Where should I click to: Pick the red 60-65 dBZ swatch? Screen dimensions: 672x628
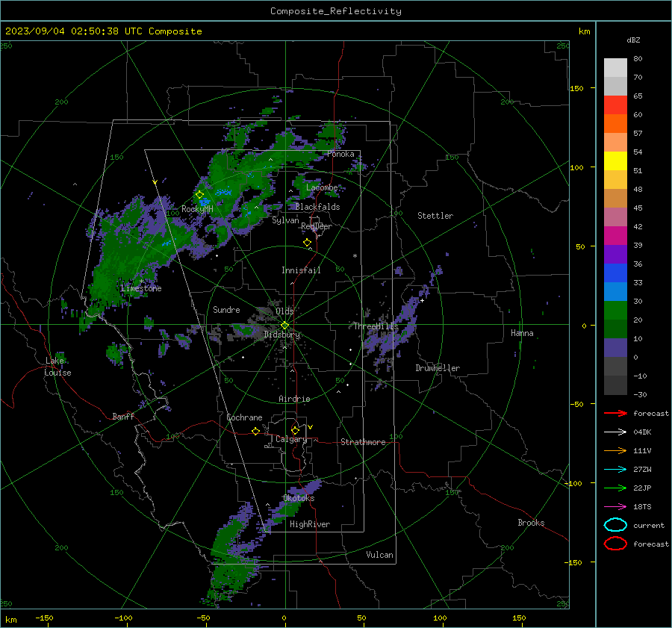point(615,105)
